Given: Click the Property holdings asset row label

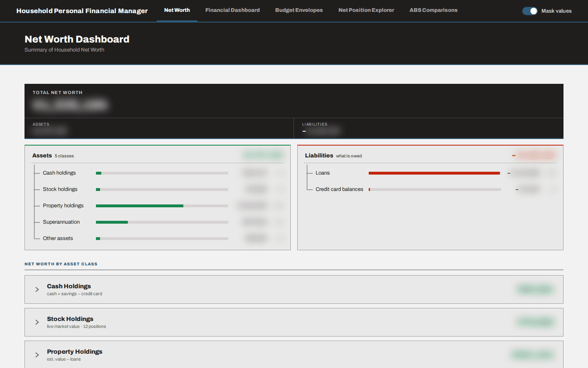Looking at the screenshot, I should pos(63,206).
